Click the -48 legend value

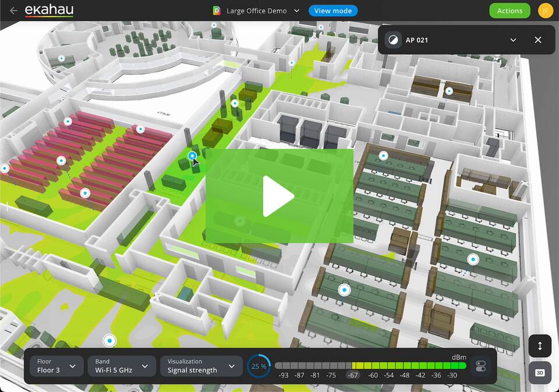point(404,375)
